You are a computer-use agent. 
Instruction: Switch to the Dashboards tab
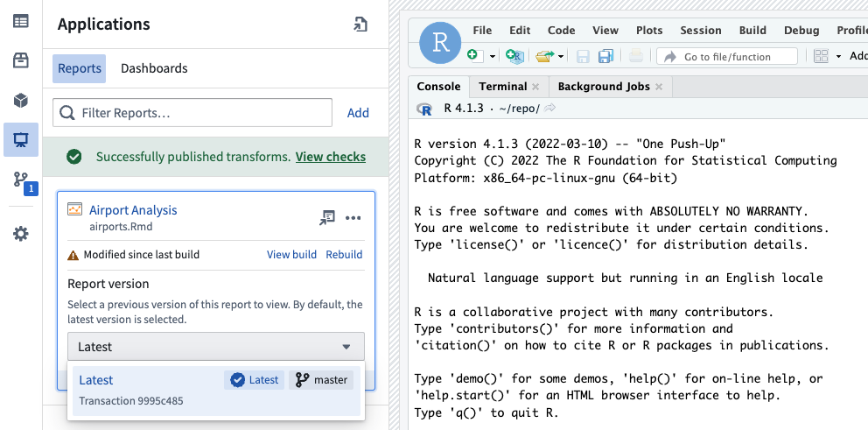154,68
